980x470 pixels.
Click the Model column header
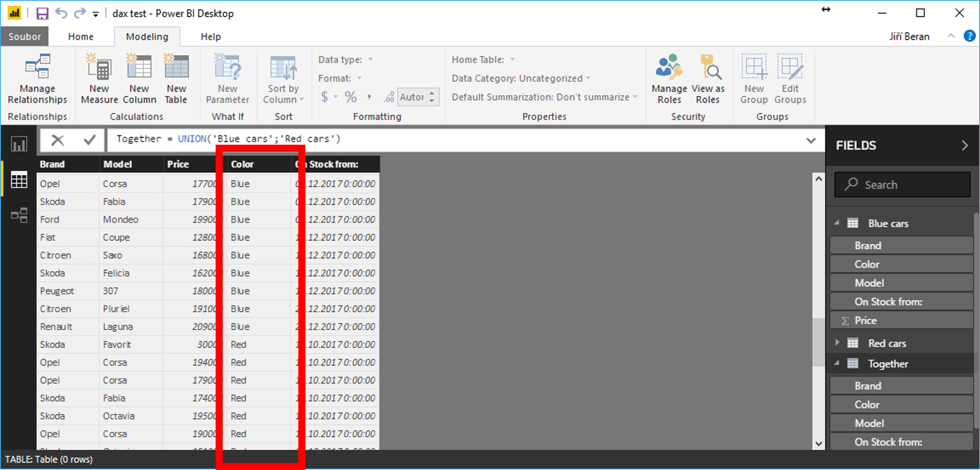pyautogui.click(x=131, y=164)
